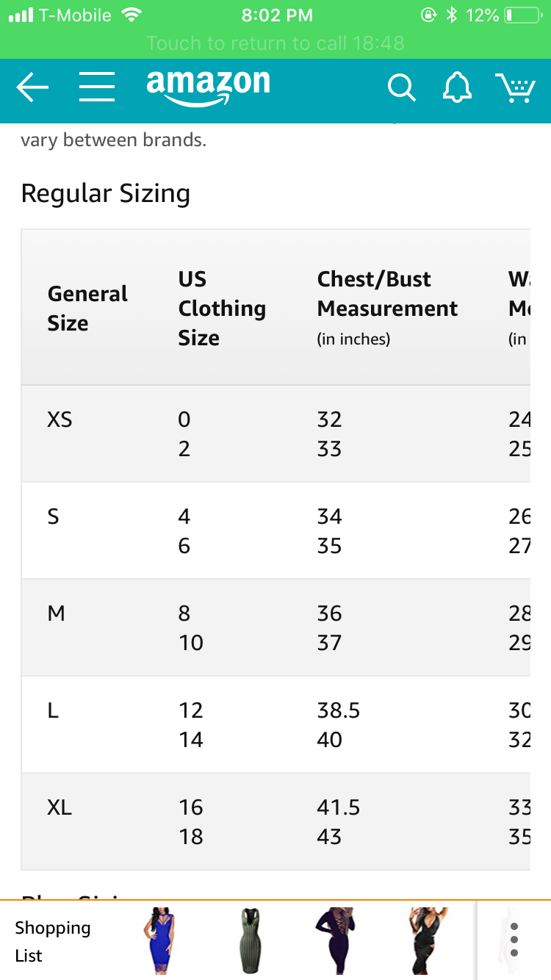Tap the Amazon logo
551x980 pixels.
208,87
